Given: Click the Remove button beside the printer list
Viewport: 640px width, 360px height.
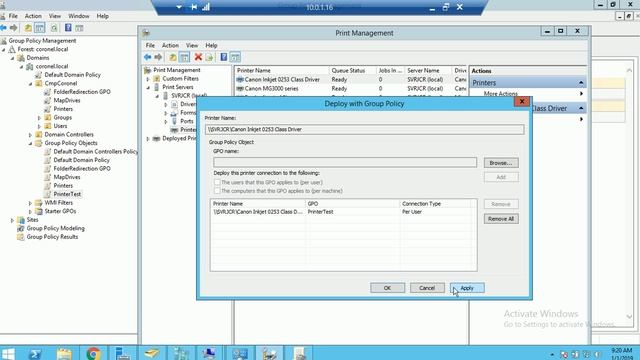Looking at the screenshot, I should [501, 204].
